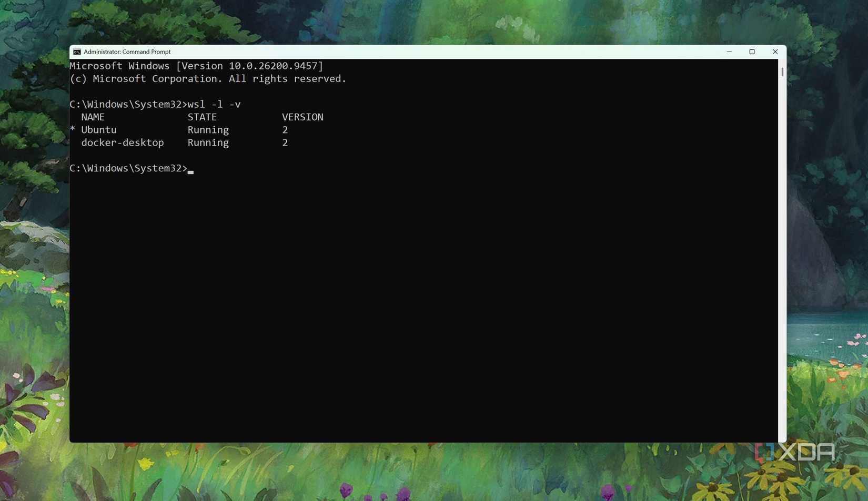Click the NAME column header

coord(93,117)
